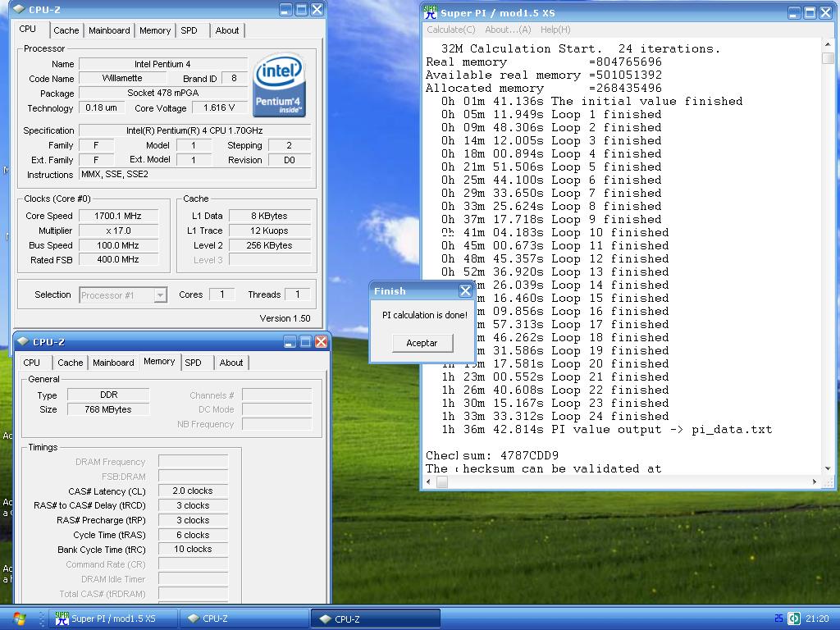The height and width of the screenshot is (630, 840).
Task: Click the Core Voltage 1.616 V field
Action: coord(219,107)
